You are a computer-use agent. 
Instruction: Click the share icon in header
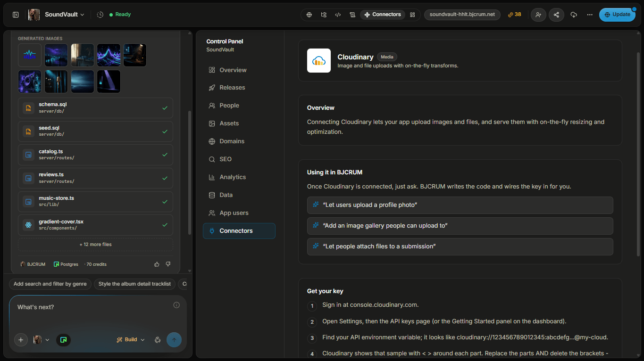point(556,15)
